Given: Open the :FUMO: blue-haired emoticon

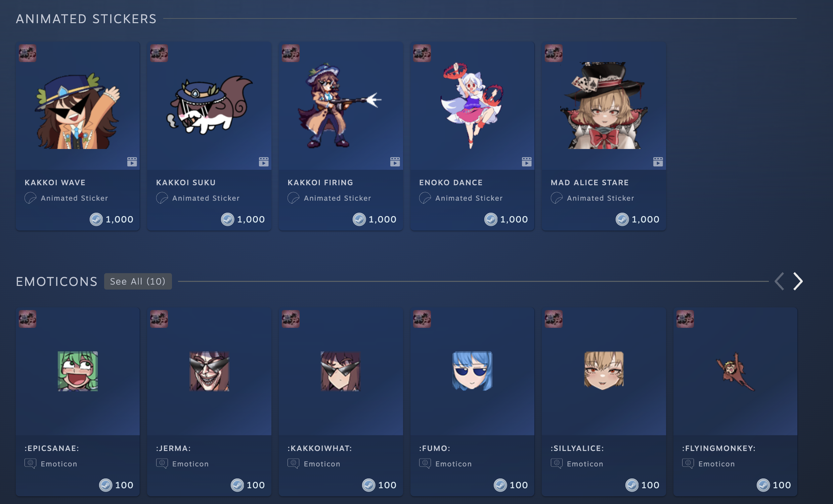Looking at the screenshot, I should click(x=472, y=371).
